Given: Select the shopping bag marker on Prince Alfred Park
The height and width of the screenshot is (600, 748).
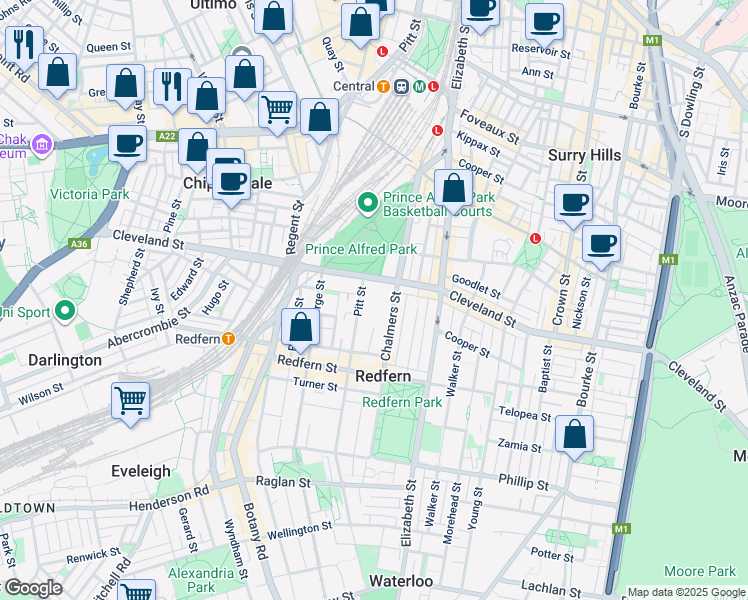Looking at the screenshot, I should tap(453, 188).
